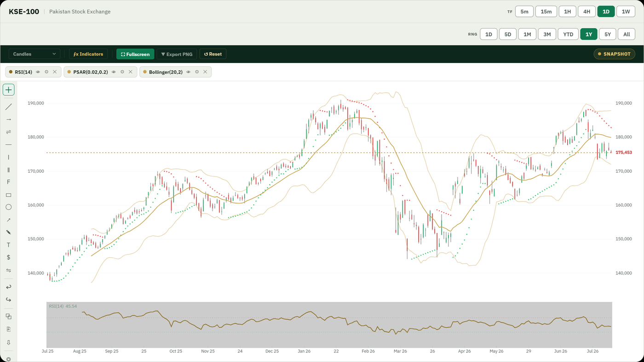The image size is (644, 362).
Task: Select the dollar-sign price tool
Action: (8, 257)
